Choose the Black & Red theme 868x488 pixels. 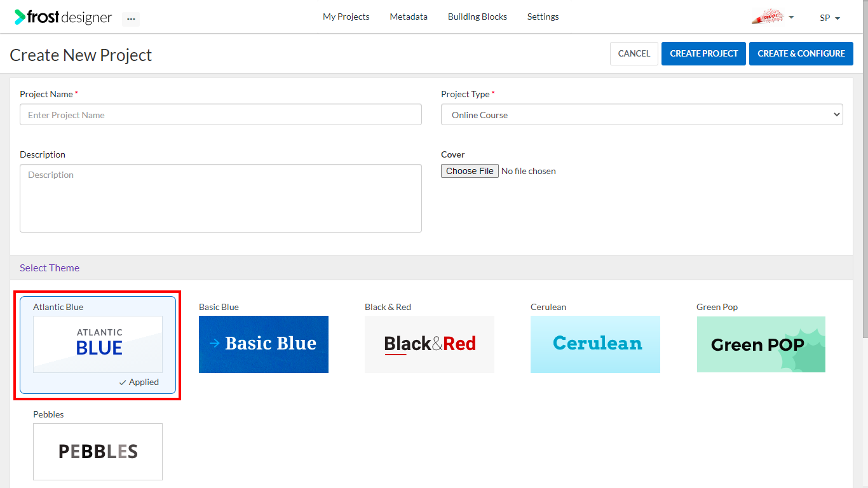[430, 344]
